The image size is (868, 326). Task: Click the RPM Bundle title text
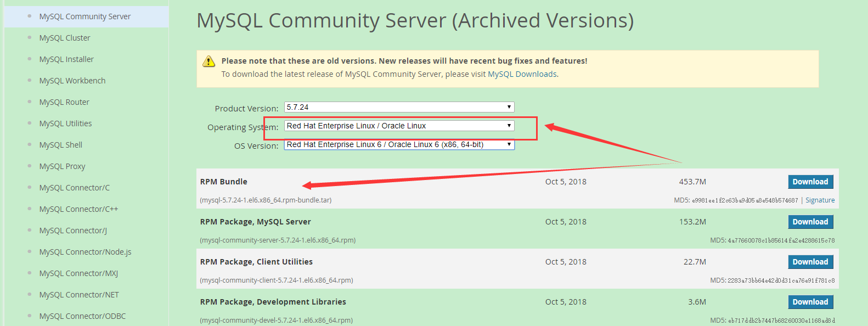click(224, 182)
